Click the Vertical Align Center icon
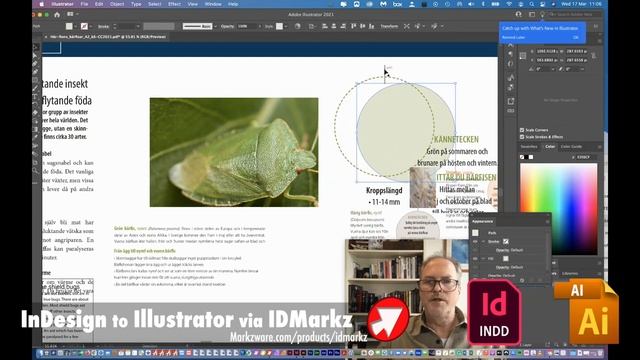The width and height of the screenshot is (640, 360). [362, 26]
